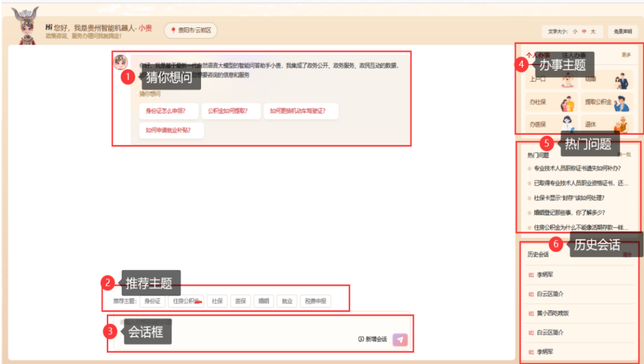The height and width of the screenshot is (364, 644).
Task: Select the 中 font size option
Action: click(x=584, y=31)
